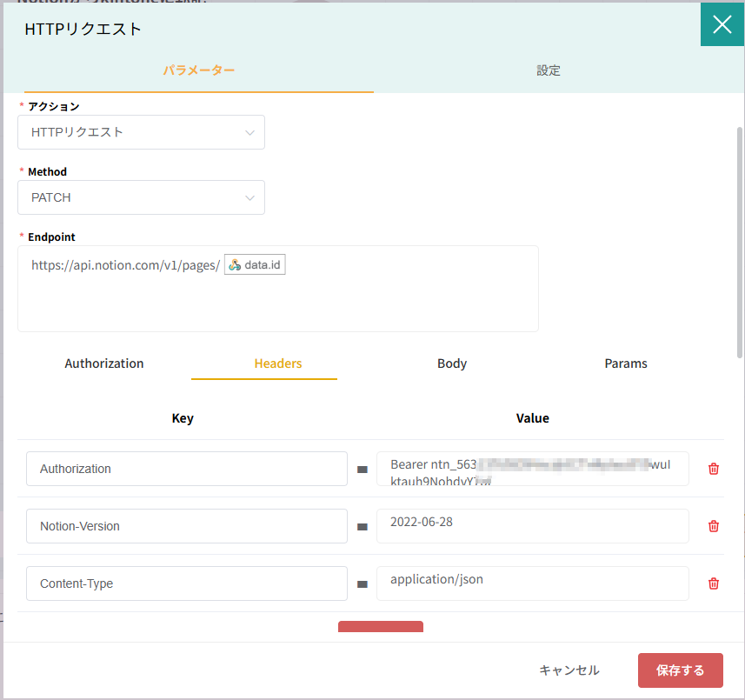Click the Endpoint label text
The height and width of the screenshot is (700, 745).
coord(51,237)
